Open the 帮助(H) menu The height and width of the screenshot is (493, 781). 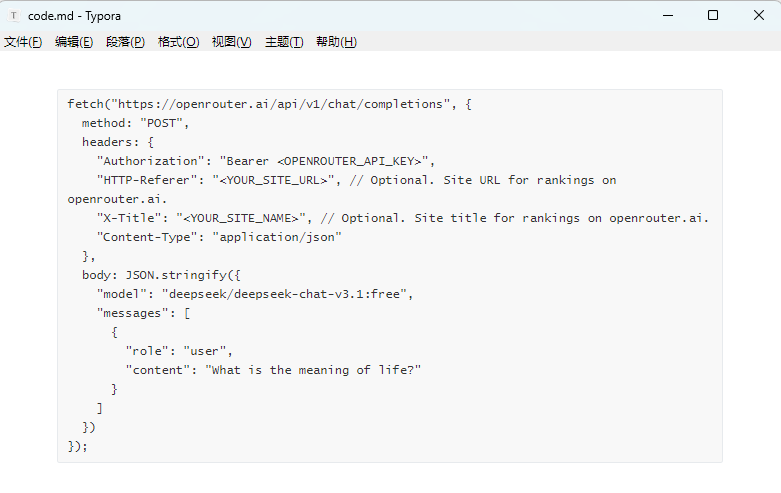(336, 42)
